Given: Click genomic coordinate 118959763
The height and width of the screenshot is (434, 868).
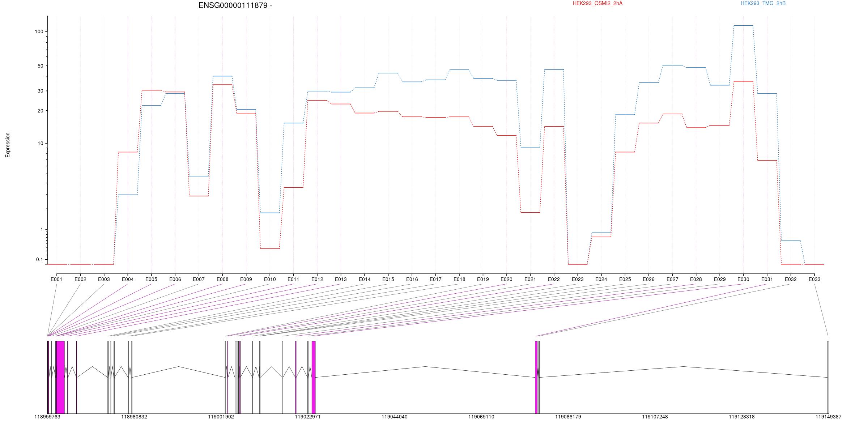Looking at the screenshot, I should click(x=47, y=417).
